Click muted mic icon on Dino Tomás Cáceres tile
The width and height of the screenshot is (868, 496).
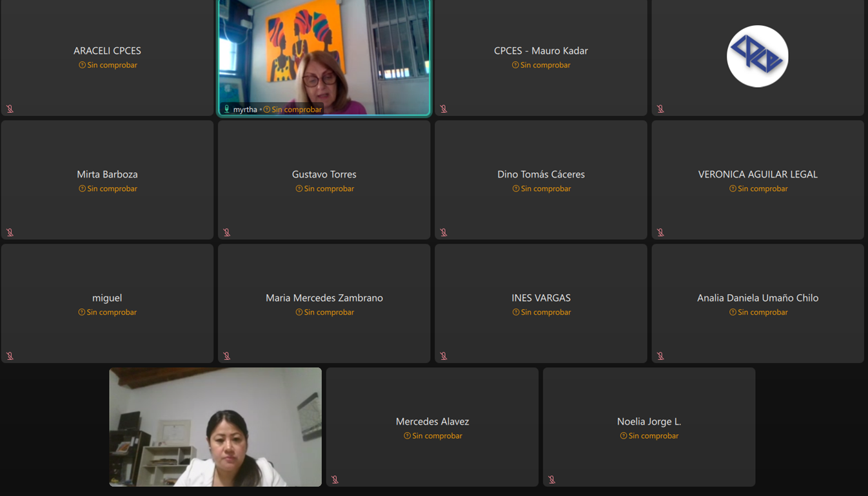coord(444,232)
